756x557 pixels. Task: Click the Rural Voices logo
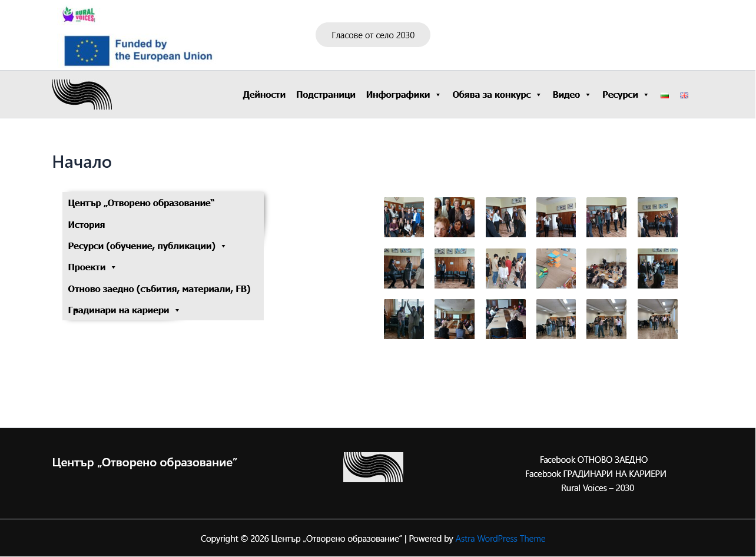coord(79,15)
